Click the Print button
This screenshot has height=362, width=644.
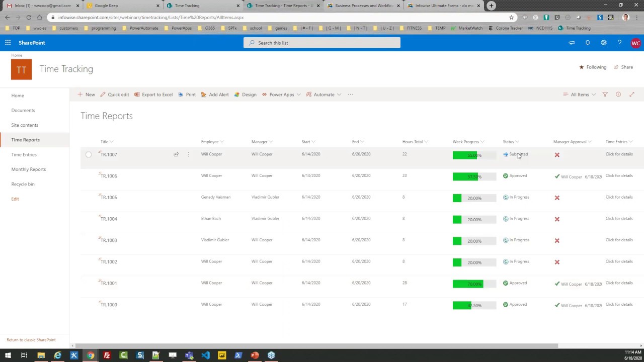(x=187, y=95)
